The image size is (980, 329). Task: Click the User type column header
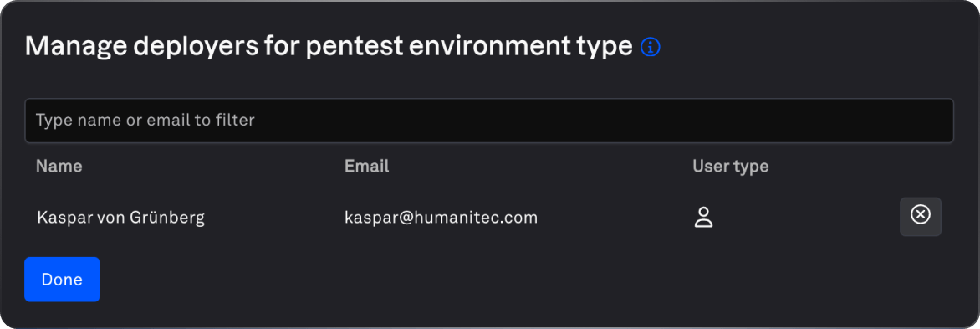click(730, 167)
